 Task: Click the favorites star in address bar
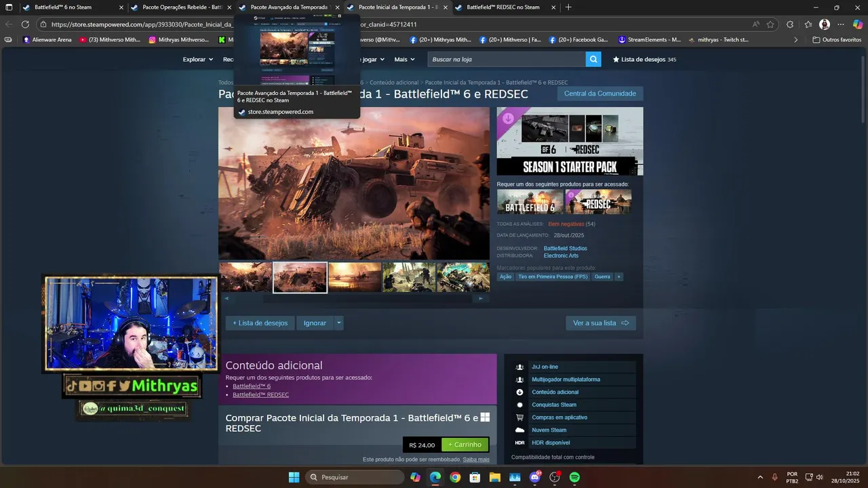(770, 24)
